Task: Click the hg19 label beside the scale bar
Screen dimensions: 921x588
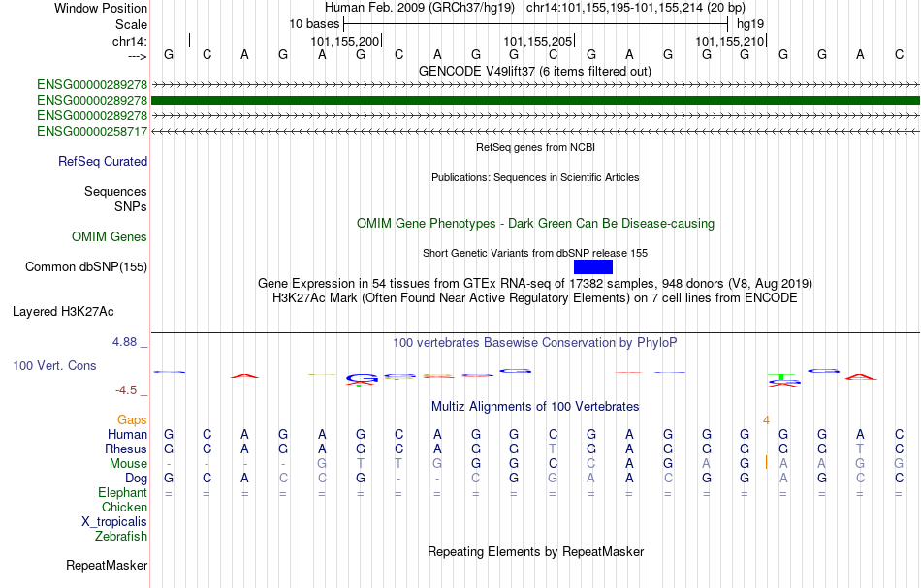Action: pos(750,24)
